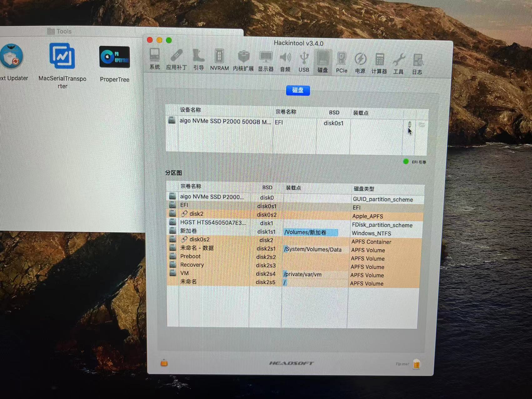Switch to the blue 磁盘 segmented tab

(298, 90)
